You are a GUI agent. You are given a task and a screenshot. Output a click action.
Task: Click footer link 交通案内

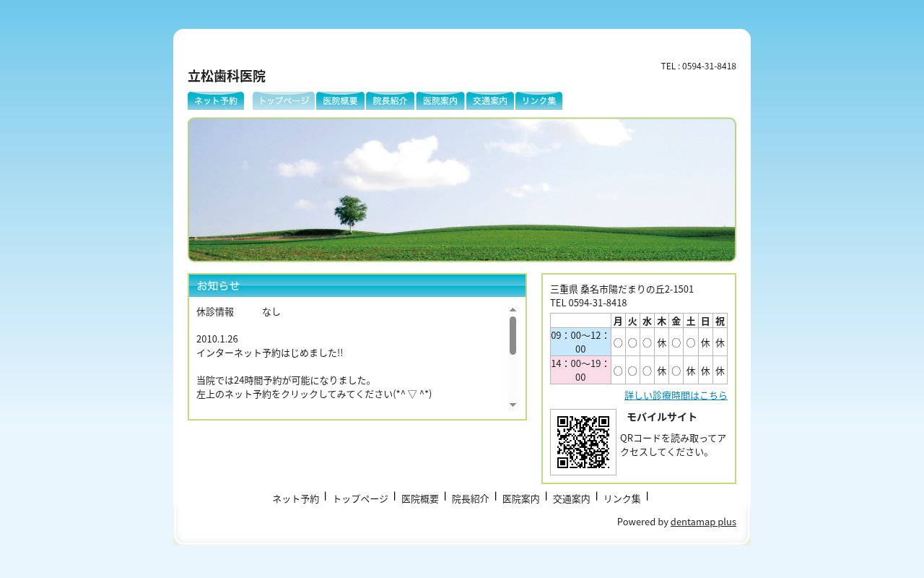(572, 499)
